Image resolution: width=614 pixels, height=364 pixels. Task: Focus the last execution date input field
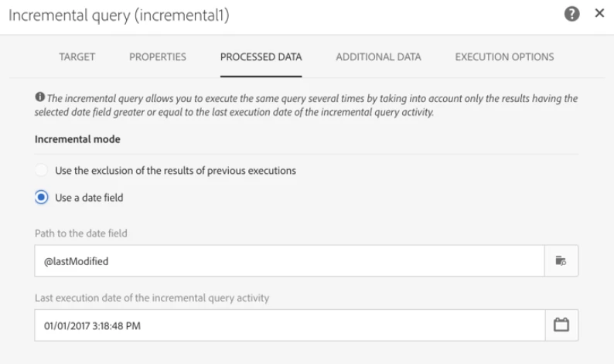point(290,325)
